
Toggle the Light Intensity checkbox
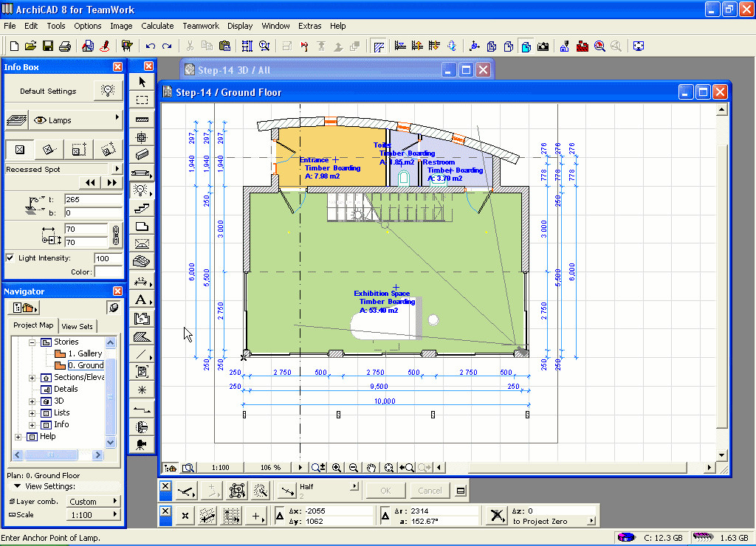[10, 258]
